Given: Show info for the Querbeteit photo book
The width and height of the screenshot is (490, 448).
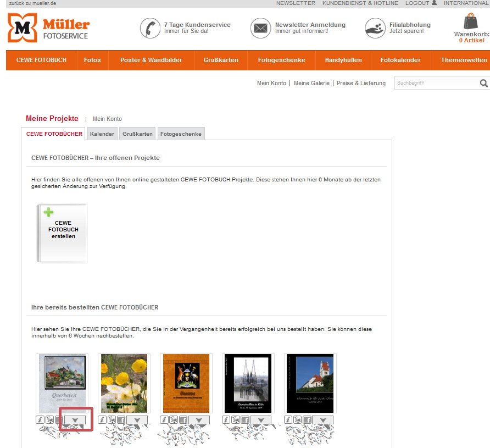Looking at the screenshot, I should click(40, 419).
